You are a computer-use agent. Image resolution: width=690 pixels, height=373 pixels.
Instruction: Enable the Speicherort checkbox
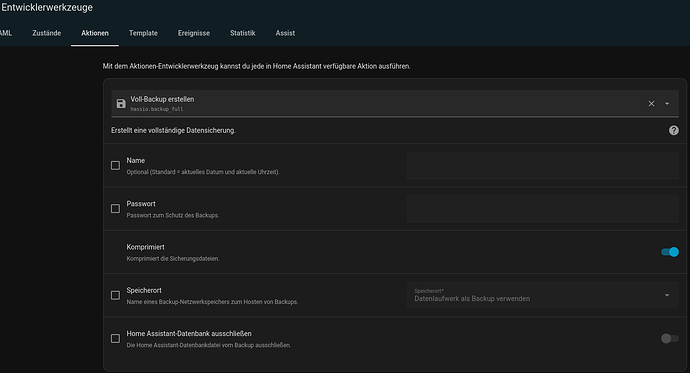(115, 295)
